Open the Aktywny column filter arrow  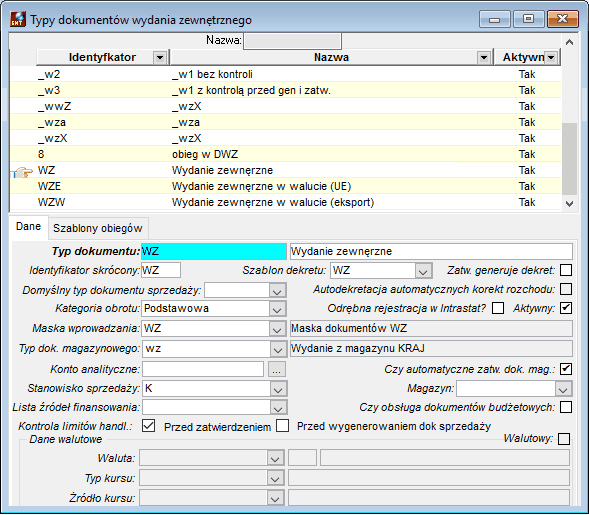(551, 57)
